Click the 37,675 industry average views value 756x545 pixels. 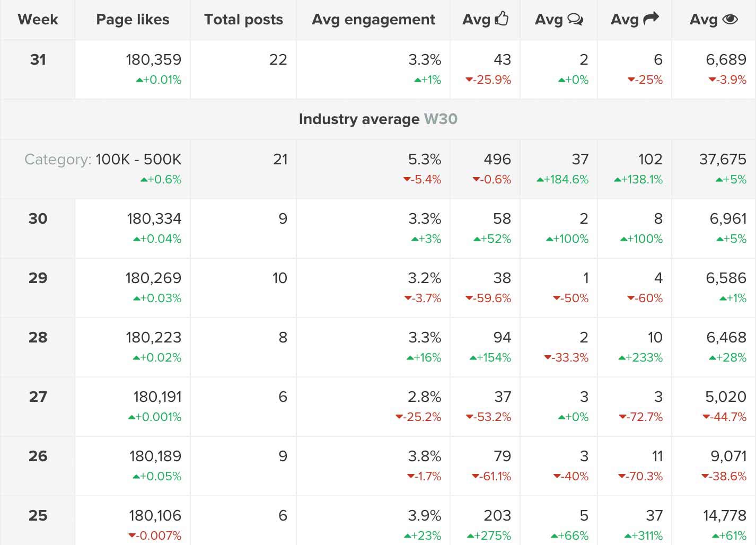[x=722, y=159]
